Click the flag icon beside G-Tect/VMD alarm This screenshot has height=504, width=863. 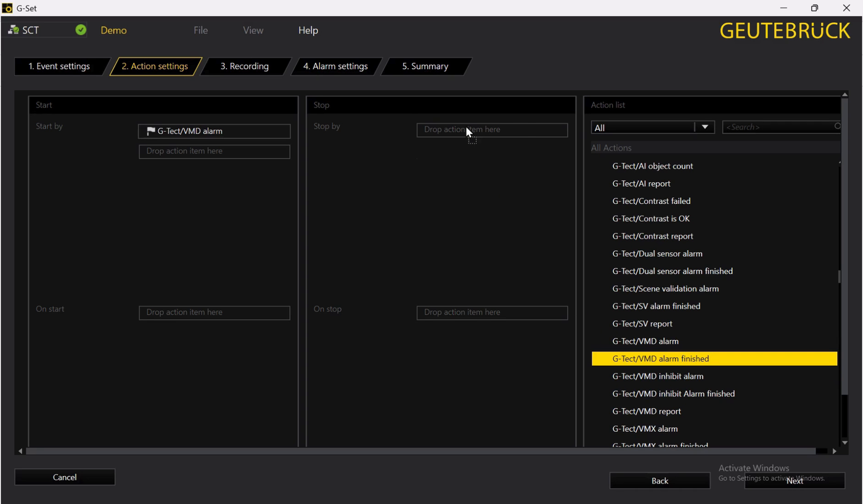pos(150,131)
